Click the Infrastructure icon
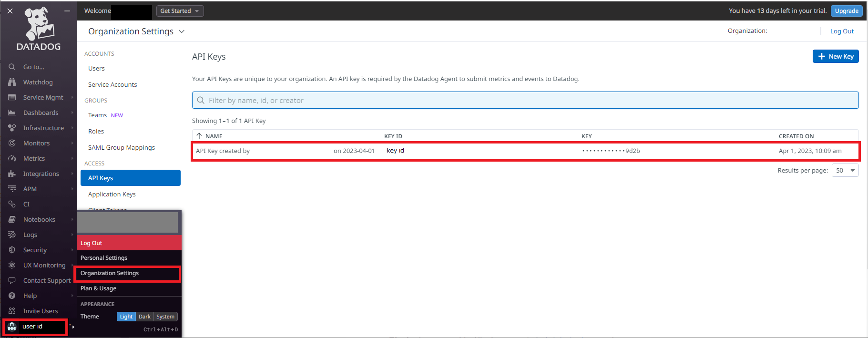 [12, 128]
